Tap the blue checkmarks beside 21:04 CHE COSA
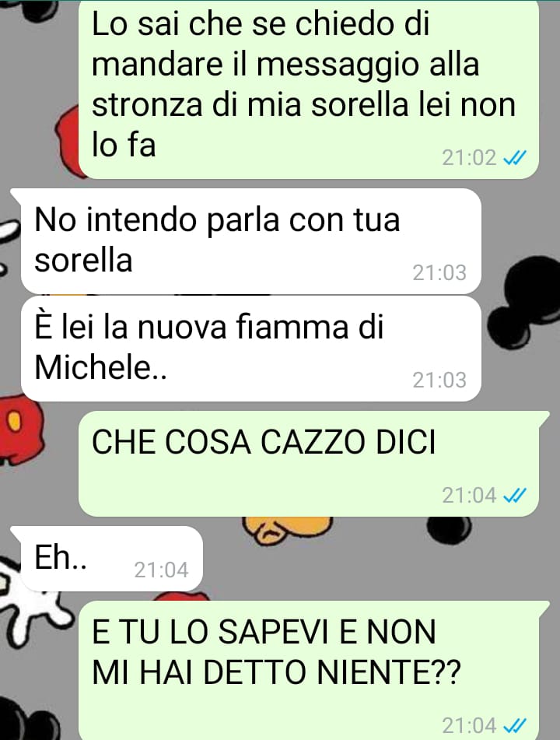This screenshot has width=560, height=740. tap(515, 496)
